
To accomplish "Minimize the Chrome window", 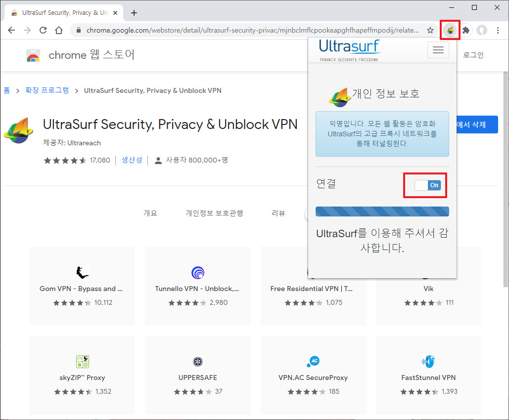I will point(452,7).
